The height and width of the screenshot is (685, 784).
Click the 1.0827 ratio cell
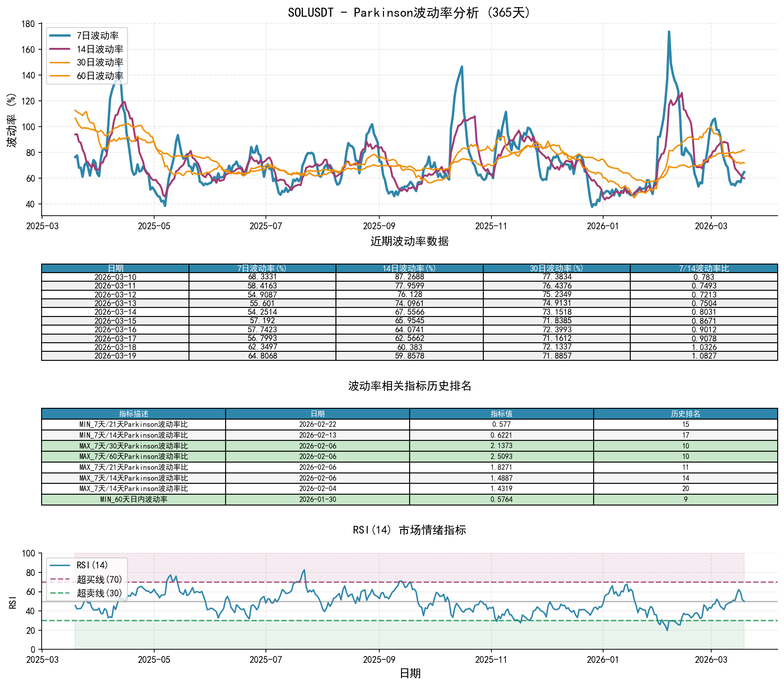(704, 356)
